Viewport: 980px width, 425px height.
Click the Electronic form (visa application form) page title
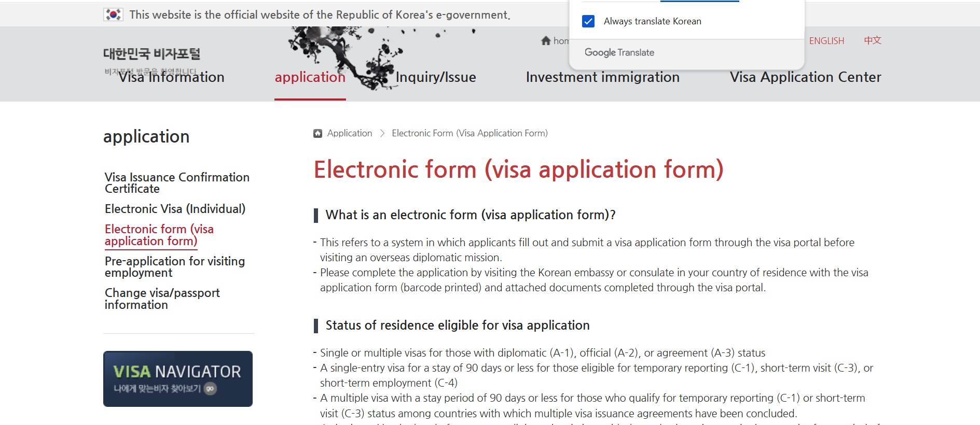coord(518,170)
